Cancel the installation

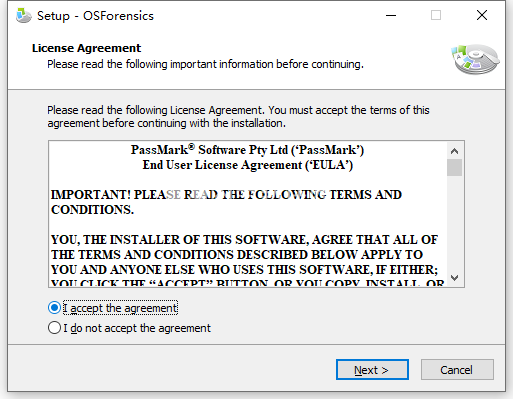coord(457,370)
